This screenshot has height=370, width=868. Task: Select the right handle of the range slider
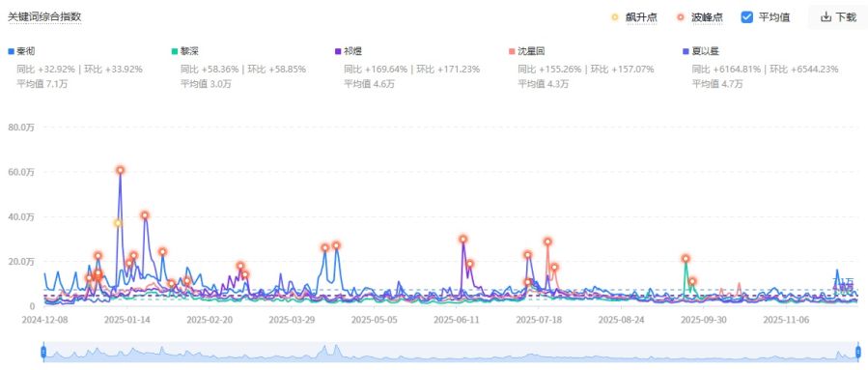click(858, 352)
